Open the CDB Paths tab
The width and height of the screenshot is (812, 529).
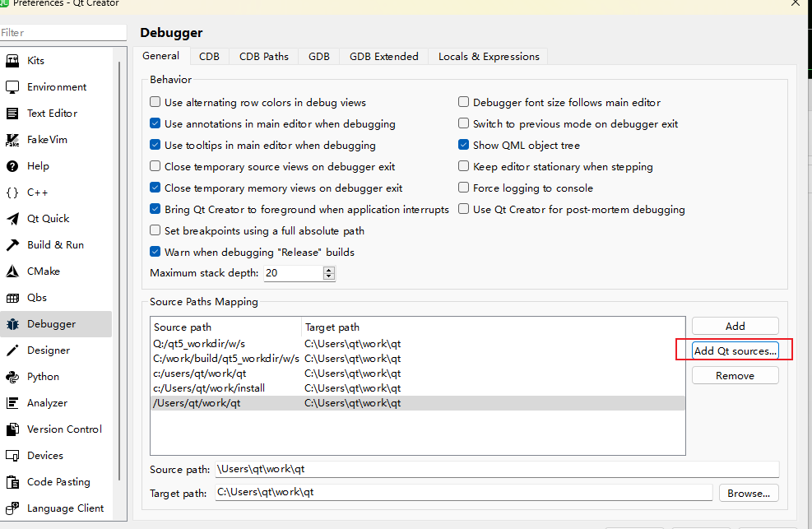pos(263,57)
